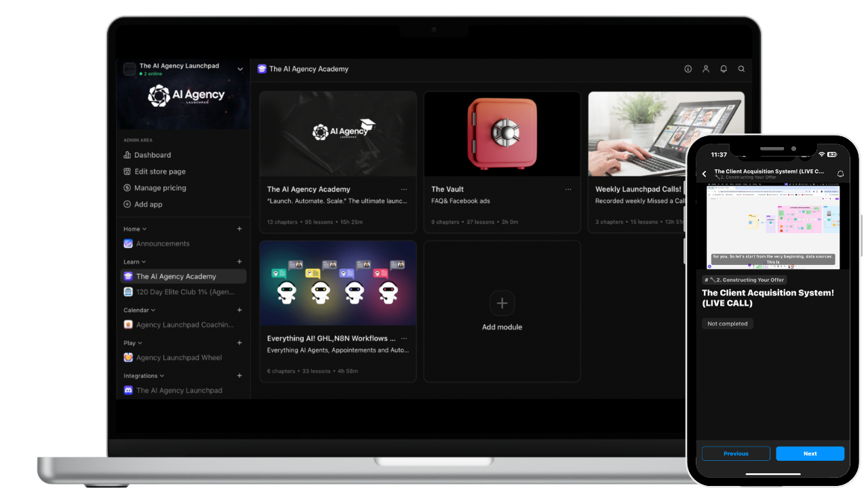Viewport: 868px width, 488px height.
Task: Collapse the Learn section
Action: (135, 262)
